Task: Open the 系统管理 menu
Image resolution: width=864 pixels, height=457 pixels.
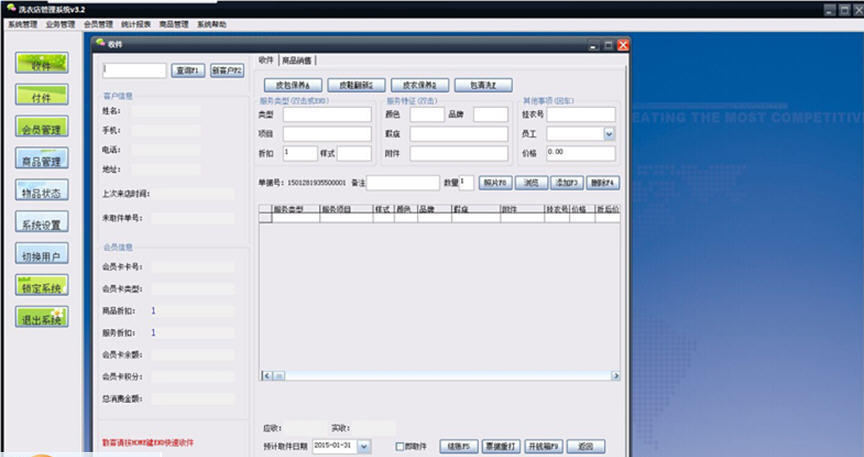Action: [23, 24]
